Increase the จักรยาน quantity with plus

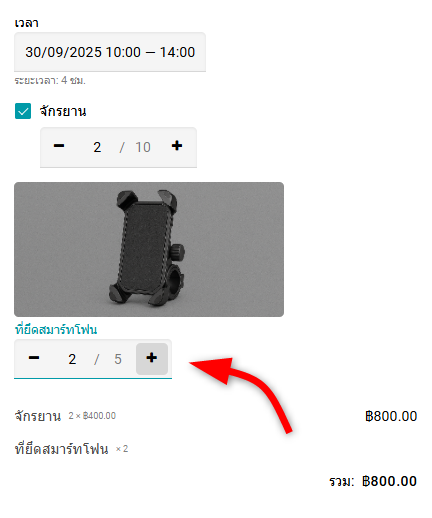177,146
